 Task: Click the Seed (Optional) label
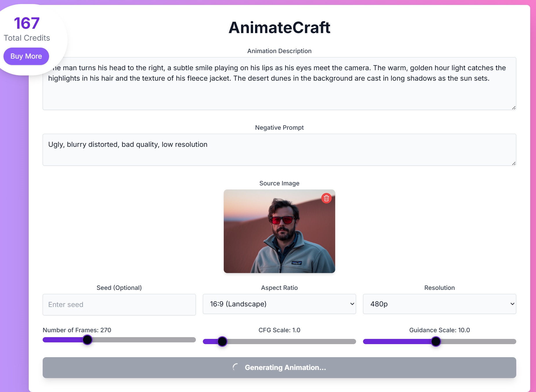pyautogui.click(x=119, y=288)
